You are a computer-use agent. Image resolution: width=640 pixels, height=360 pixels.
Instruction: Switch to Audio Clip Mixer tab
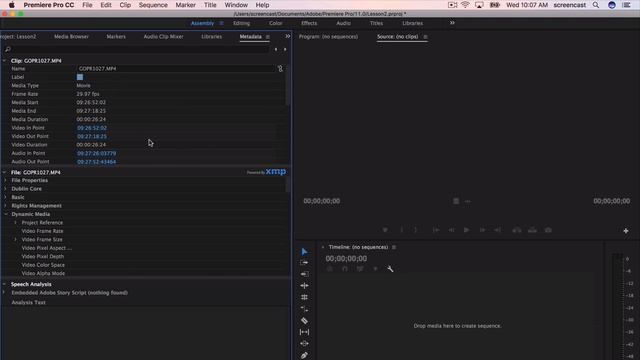click(x=163, y=36)
